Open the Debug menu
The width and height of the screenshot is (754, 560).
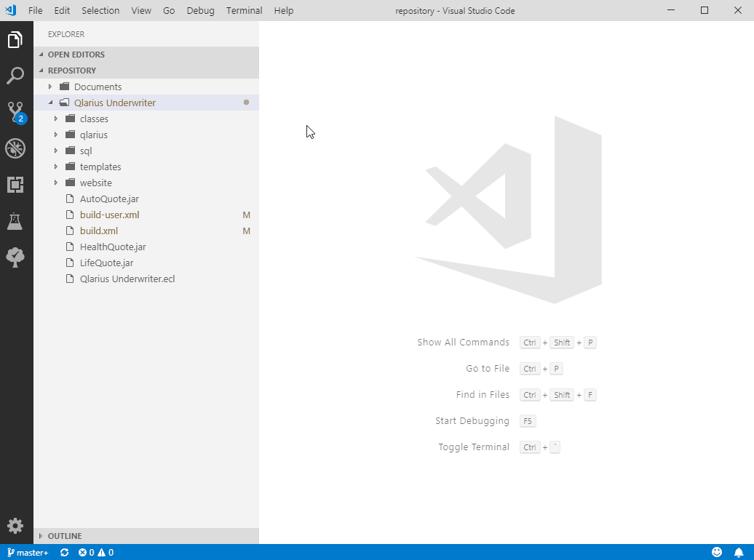(200, 10)
